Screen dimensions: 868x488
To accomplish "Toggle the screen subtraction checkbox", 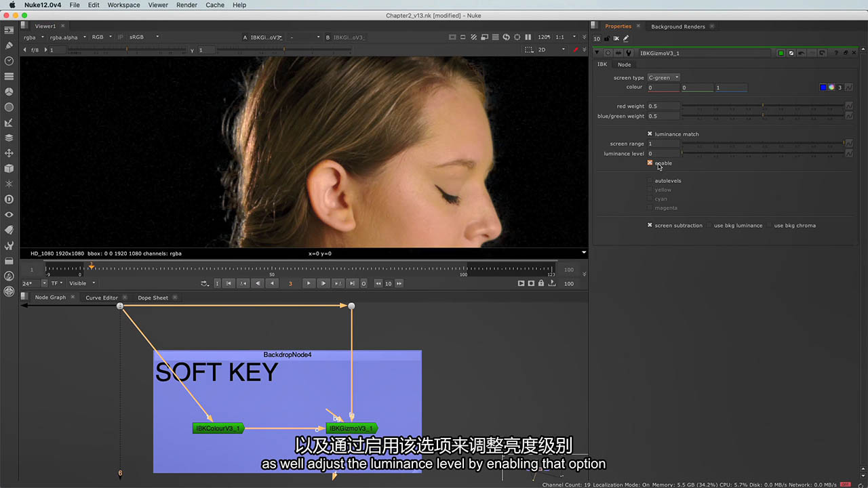I will click(x=650, y=225).
